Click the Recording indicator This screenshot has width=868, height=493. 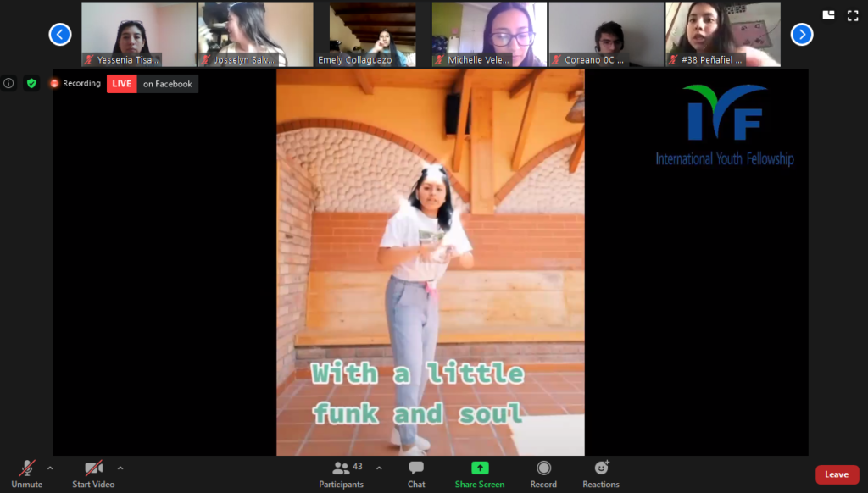(x=75, y=84)
